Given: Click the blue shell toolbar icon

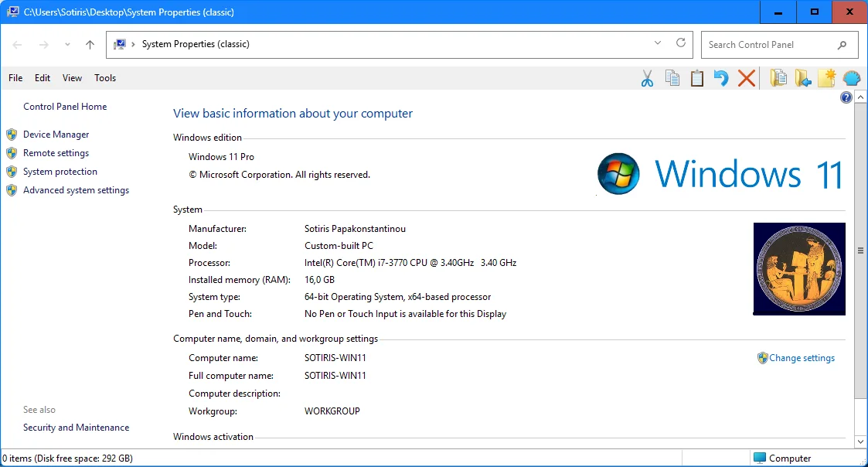Looking at the screenshot, I should click(x=852, y=78).
